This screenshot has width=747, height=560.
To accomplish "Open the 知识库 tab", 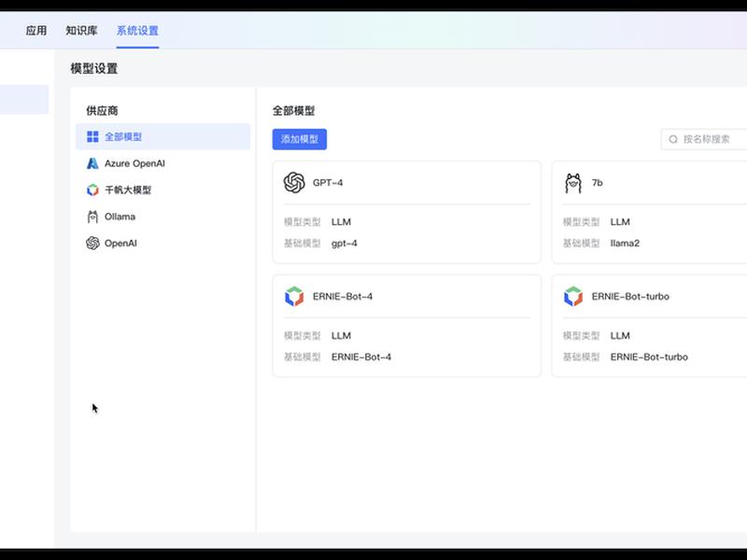I will click(81, 31).
